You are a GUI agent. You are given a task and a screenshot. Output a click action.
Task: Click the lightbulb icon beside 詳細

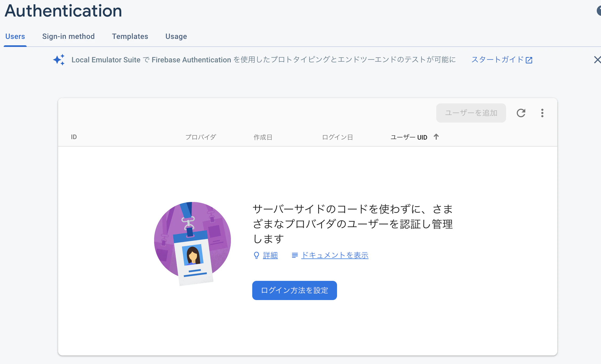[x=257, y=255]
